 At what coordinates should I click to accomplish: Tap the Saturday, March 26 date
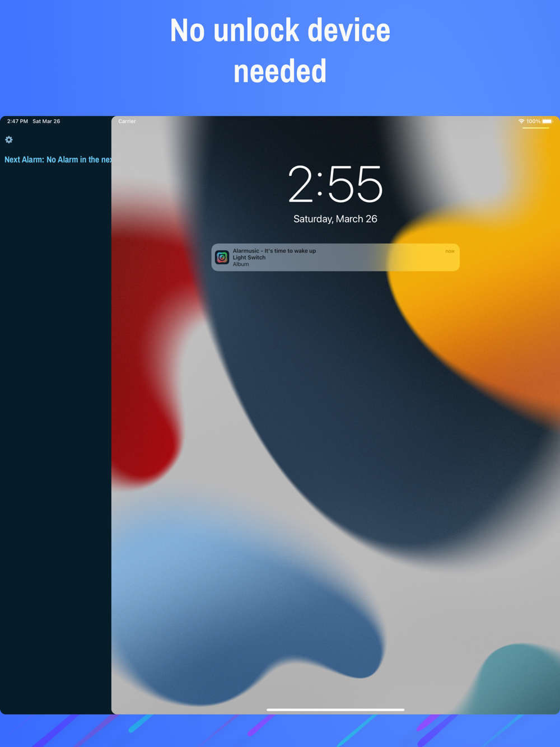click(335, 219)
